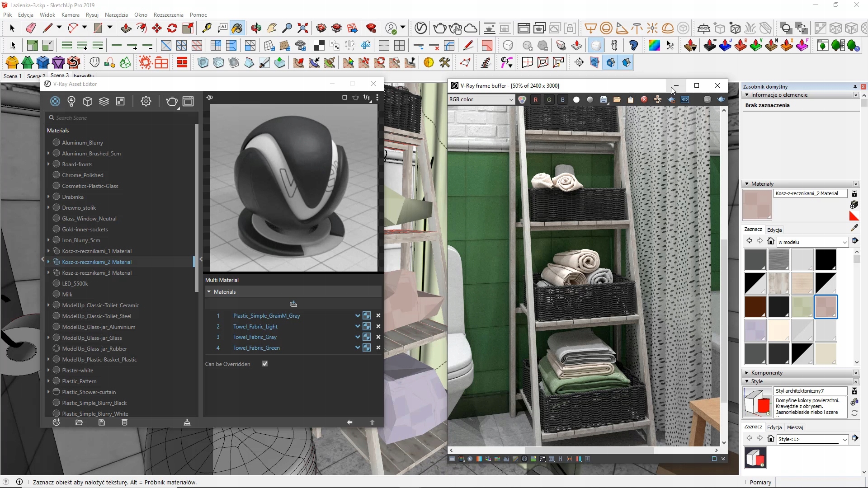Delete the selected material with trash icon
The width and height of the screenshot is (868, 488).
coord(125,422)
